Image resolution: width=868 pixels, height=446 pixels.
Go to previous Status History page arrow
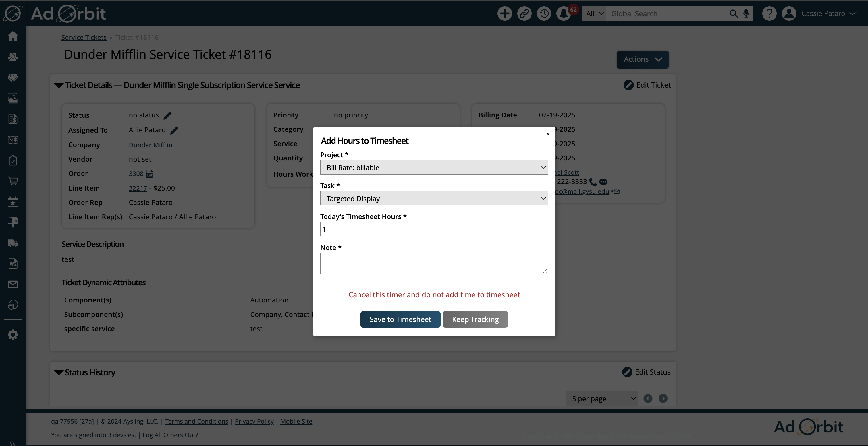[x=648, y=399]
